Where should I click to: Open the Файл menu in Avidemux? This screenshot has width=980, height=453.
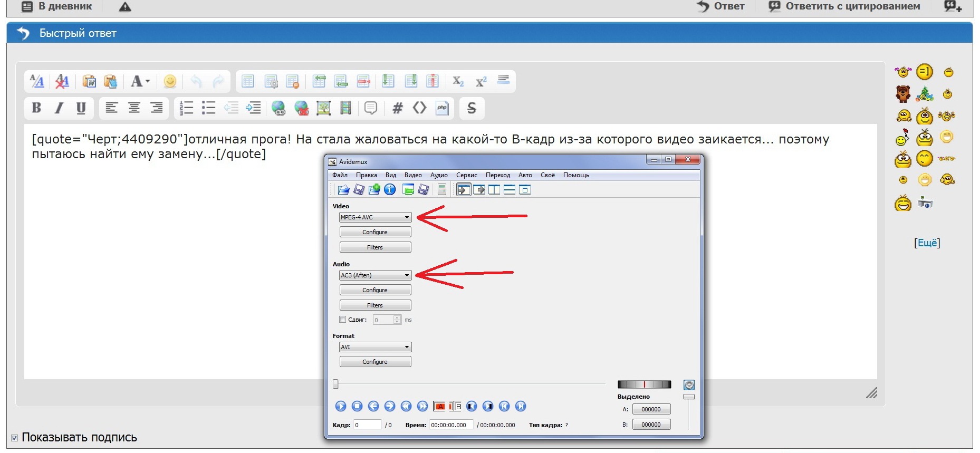[x=340, y=175]
